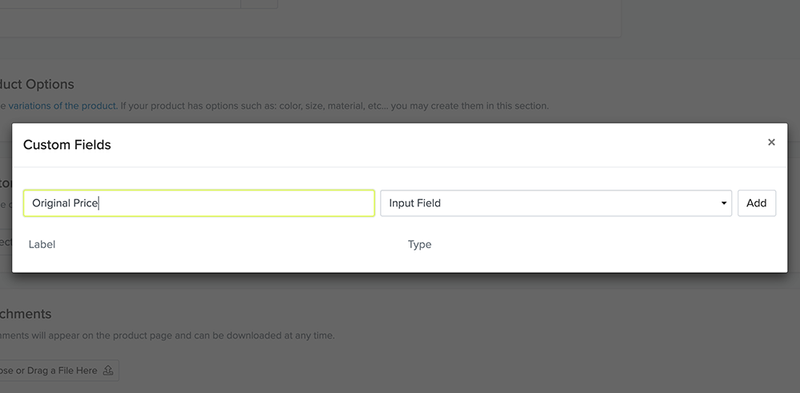The height and width of the screenshot is (393, 800).
Task: Click the Custom Fields dialog title
Action: tap(67, 145)
